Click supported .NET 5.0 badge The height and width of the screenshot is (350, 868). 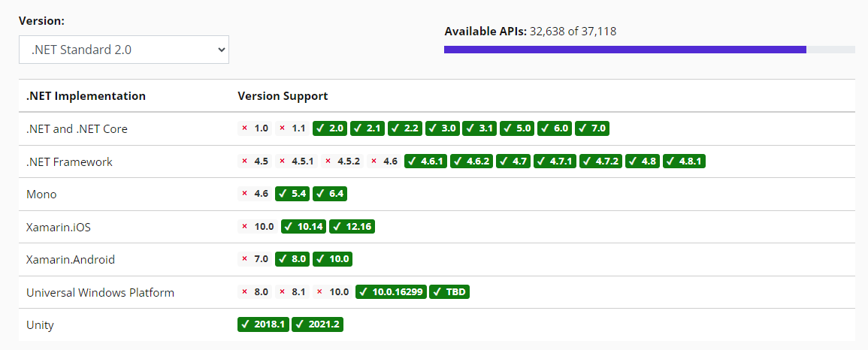click(517, 128)
